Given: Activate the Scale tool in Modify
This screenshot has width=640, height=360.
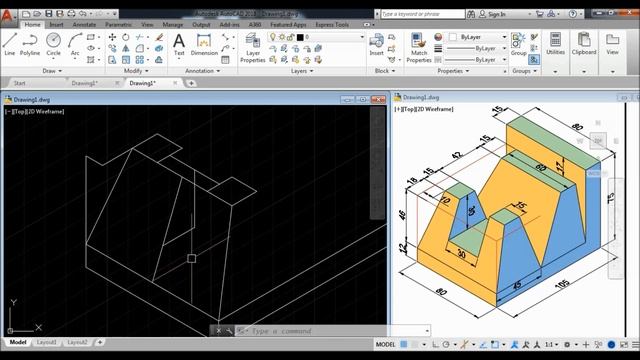Looking at the screenshot, I should pyautogui.click(x=126, y=60).
